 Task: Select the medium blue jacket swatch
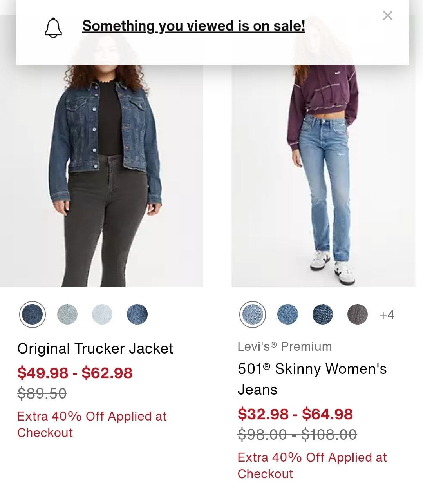pos(137,314)
